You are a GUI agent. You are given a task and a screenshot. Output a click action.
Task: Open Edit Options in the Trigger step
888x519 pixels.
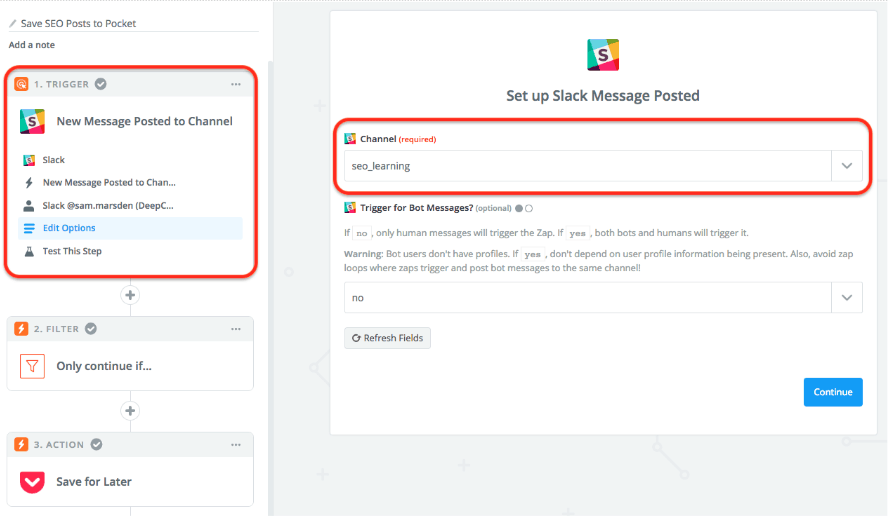[x=69, y=228]
